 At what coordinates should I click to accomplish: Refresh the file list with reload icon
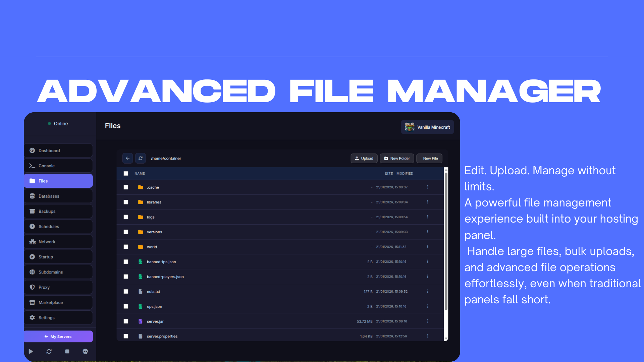pyautogui.click(x=141, y=158)
